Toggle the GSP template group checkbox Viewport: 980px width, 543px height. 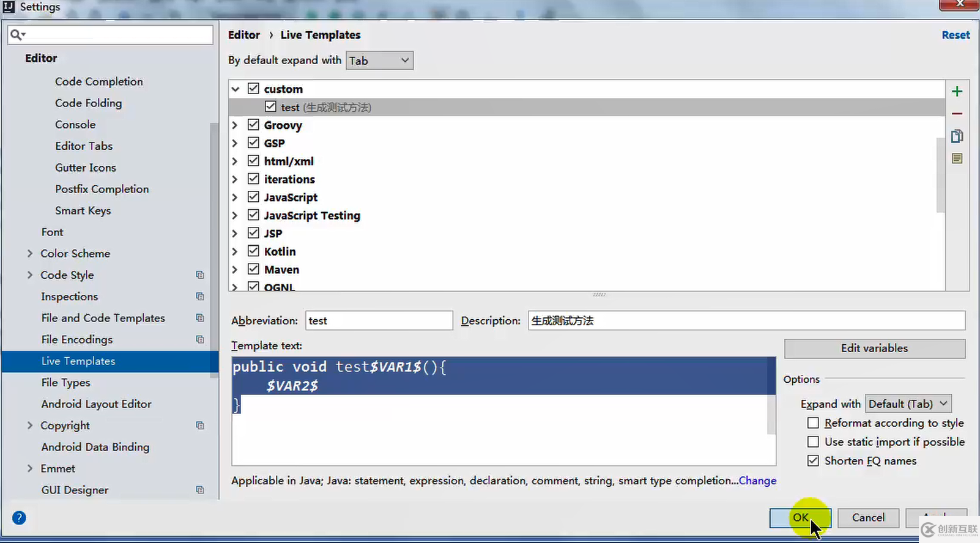tap(253, 142)
